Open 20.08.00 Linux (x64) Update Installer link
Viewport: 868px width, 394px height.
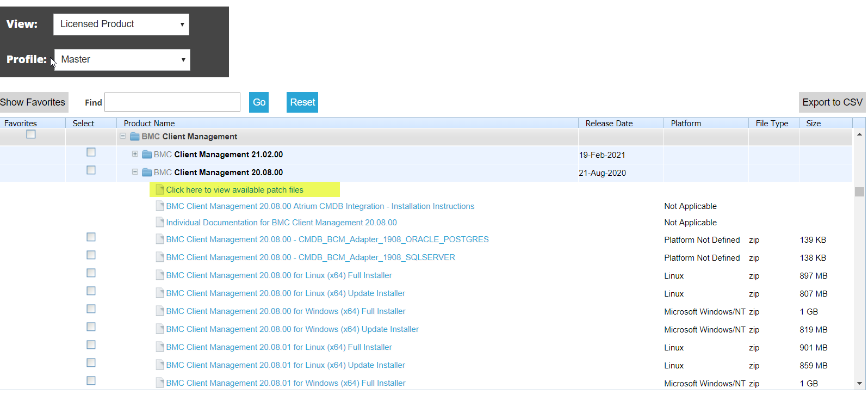coord(286,293)
